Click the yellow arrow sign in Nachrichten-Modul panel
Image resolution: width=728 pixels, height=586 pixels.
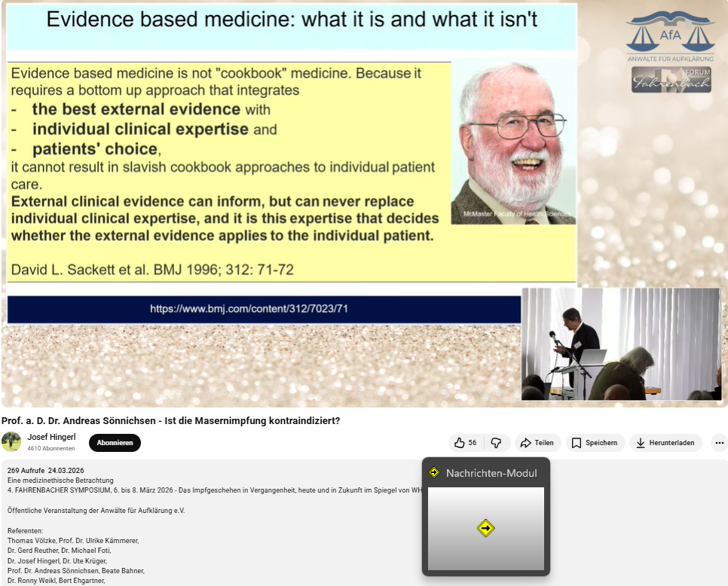pyautogui.click(x=485, y=528)
